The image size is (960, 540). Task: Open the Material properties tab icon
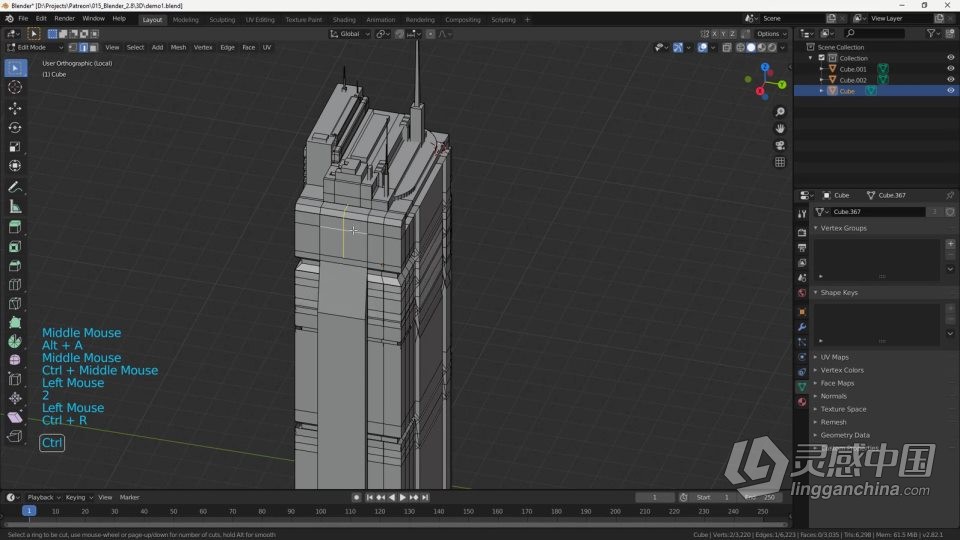(x=802, y=402)
